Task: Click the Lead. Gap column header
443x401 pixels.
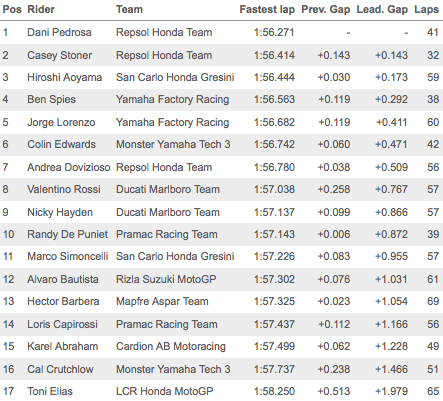Action: pos(382,10)
